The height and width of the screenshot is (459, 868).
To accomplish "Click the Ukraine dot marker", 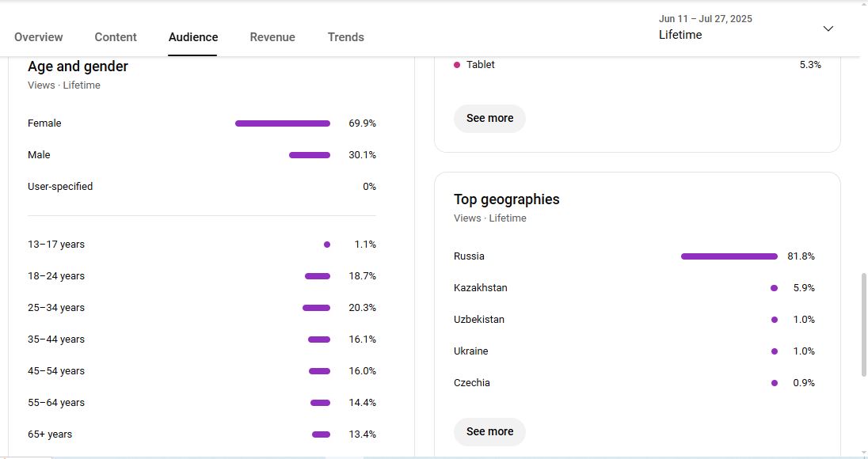I will 774,351.
